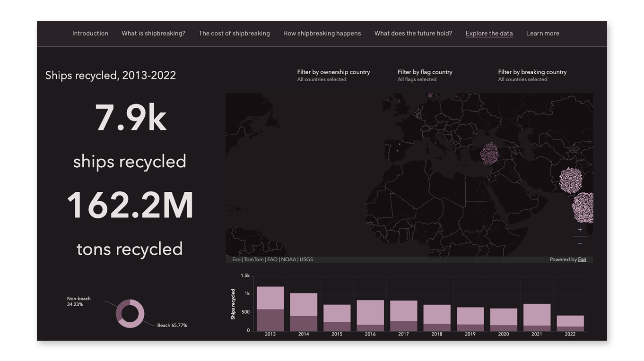
Task: Click the Esri | TomTom | FAO attribution text
Action: tap(272, 259)
